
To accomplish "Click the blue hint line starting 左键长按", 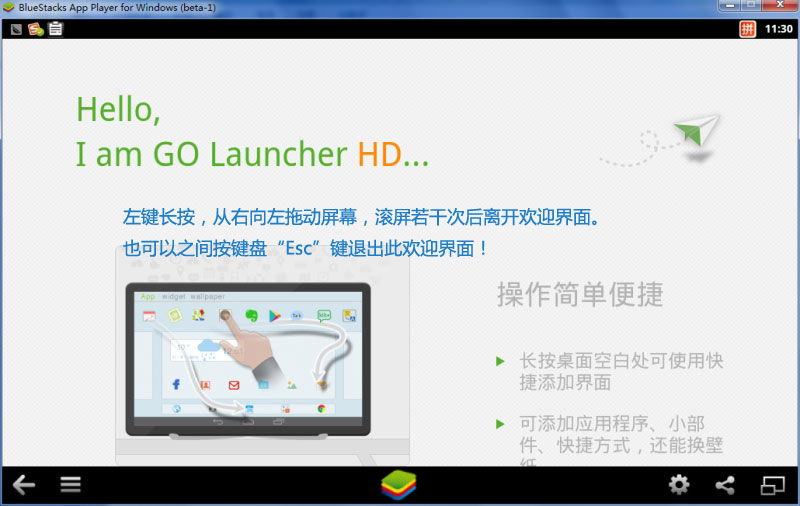I will 362,217.
